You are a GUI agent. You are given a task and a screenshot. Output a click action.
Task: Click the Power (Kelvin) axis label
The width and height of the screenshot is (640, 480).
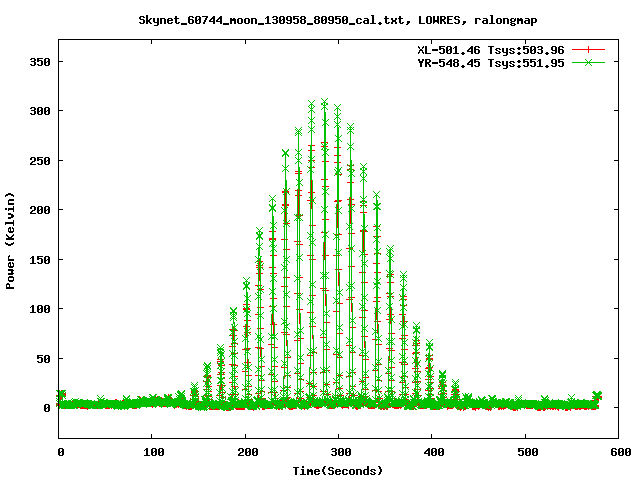pyautogui.click(x=10, y=240)
